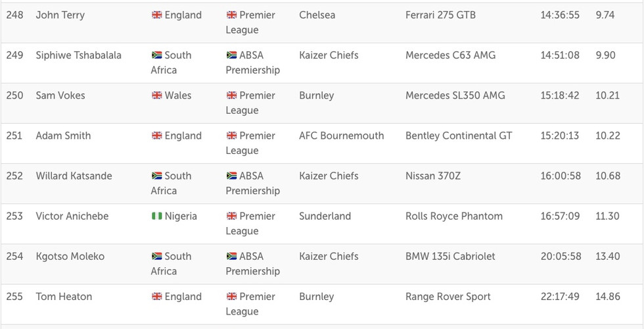Screen dimensions: 644x329
Task: Click the Rolls Royce Phantom car entry
Action: coord(454,216)
